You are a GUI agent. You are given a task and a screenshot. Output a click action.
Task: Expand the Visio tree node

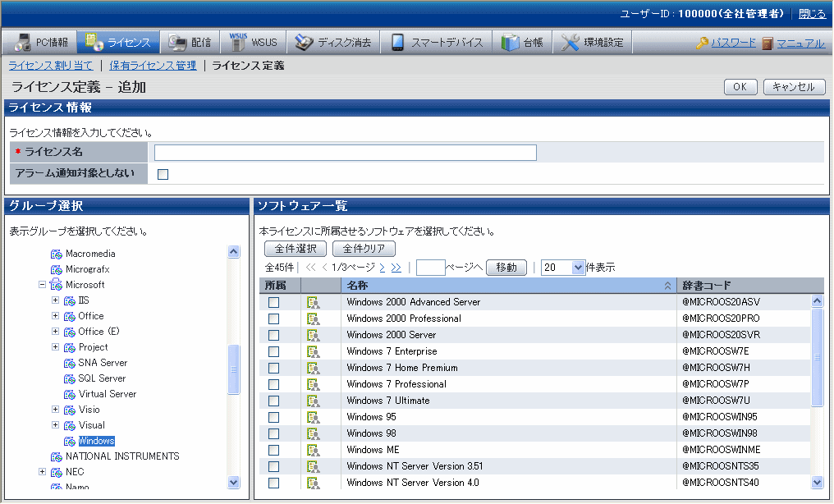55,410
